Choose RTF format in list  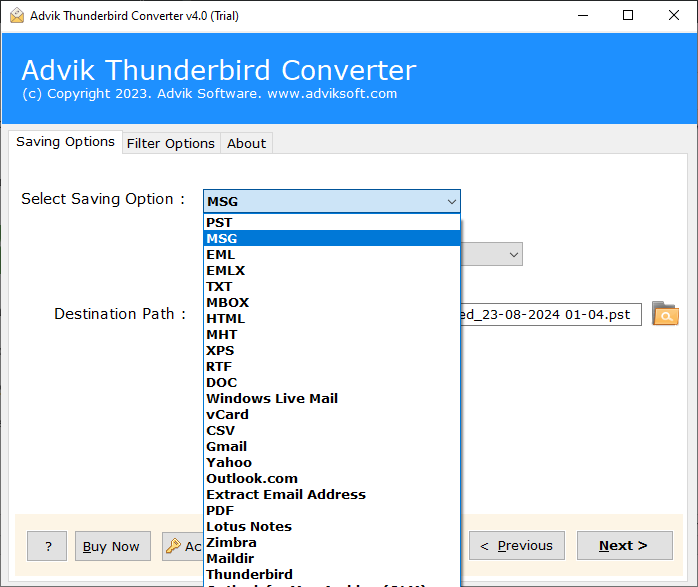(332, 367)
